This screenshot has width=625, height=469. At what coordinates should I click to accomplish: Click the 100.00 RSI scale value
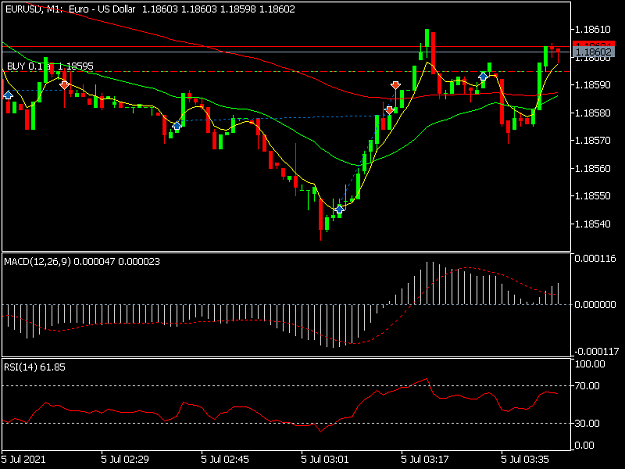pos(590,364)
